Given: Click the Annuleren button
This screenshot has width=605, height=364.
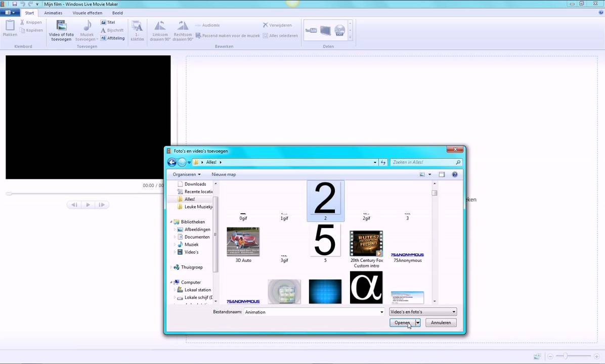Looking at the screenshot, I should click(x=441, y=323).
